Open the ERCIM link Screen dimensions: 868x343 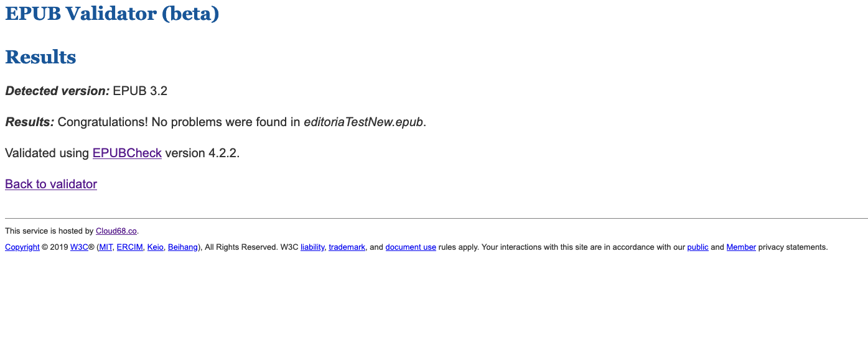(x=130, y=247)
